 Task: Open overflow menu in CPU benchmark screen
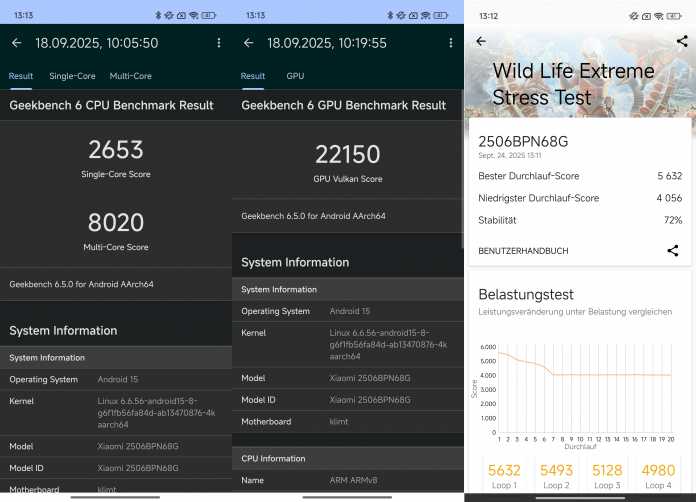pyautogui.click(x=219, y=43)
